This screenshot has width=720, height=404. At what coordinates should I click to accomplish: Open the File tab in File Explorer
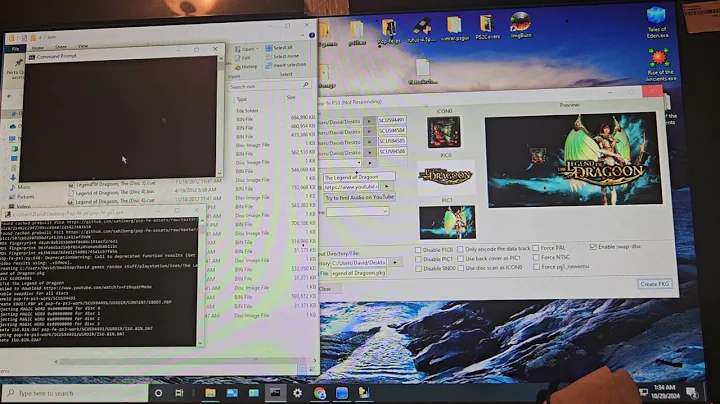(15, 49)
